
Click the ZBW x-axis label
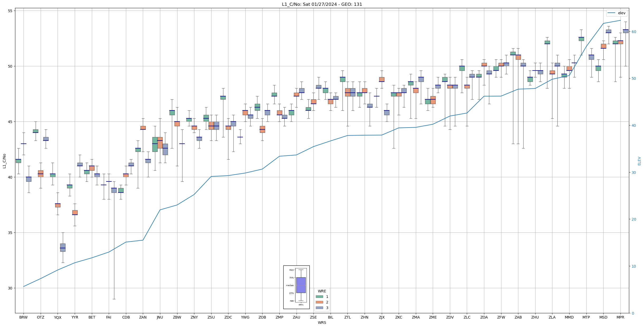tap(177, 317)
